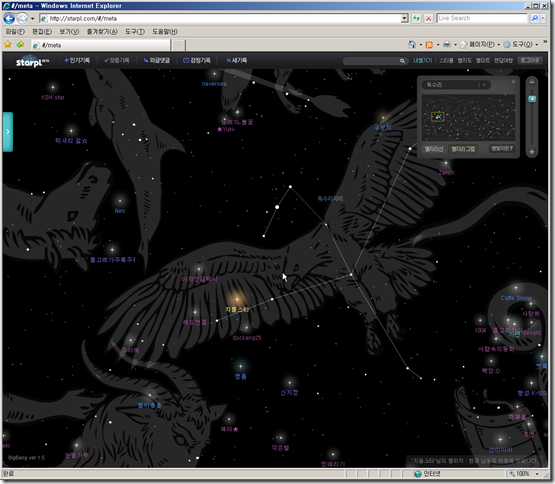Click the fourth Starpl top navigation link
The width and height of the screenshot is (555, 484).
pyautogui.click(x=483, y=61)
